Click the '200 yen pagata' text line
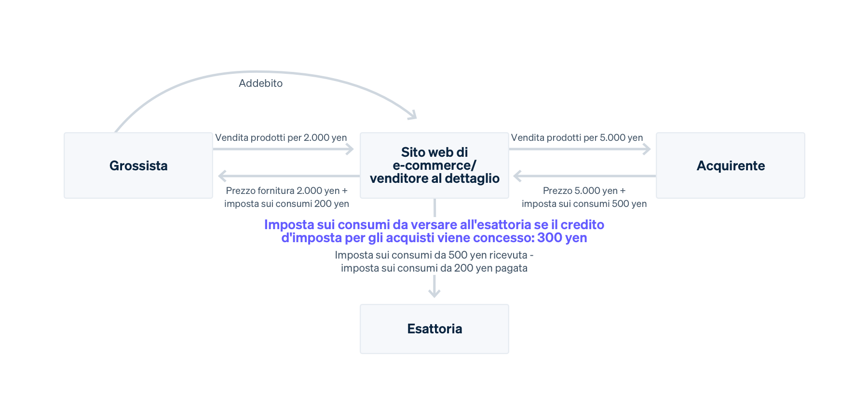 434,268
